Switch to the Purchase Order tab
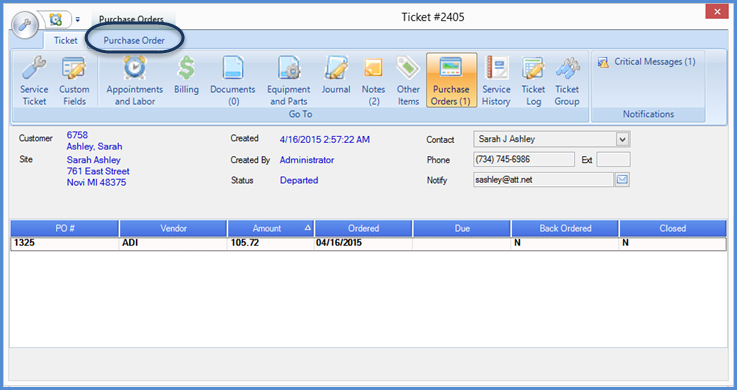The width and height of the screenshot is (737, 390). click(x=134, y=40)
